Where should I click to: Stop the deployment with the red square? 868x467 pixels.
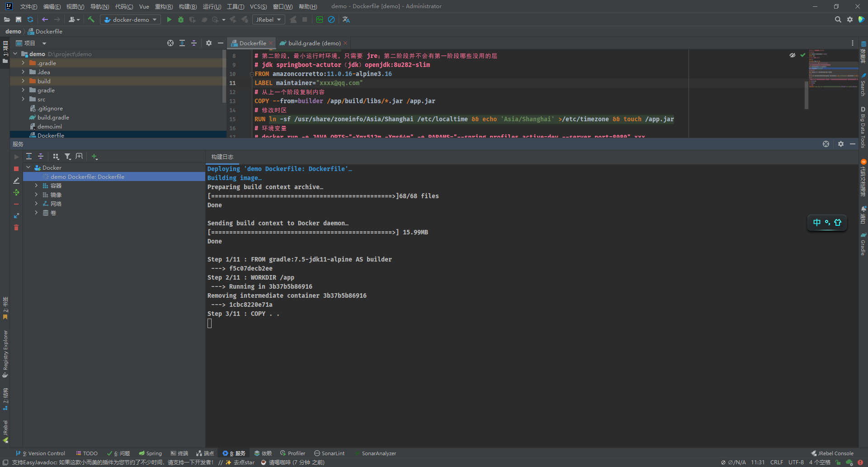[x=16, y=168]
